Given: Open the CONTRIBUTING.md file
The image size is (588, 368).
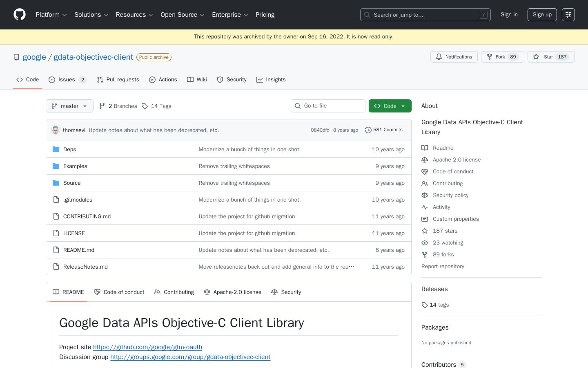Looking at the screenshot, I should 87,216.
